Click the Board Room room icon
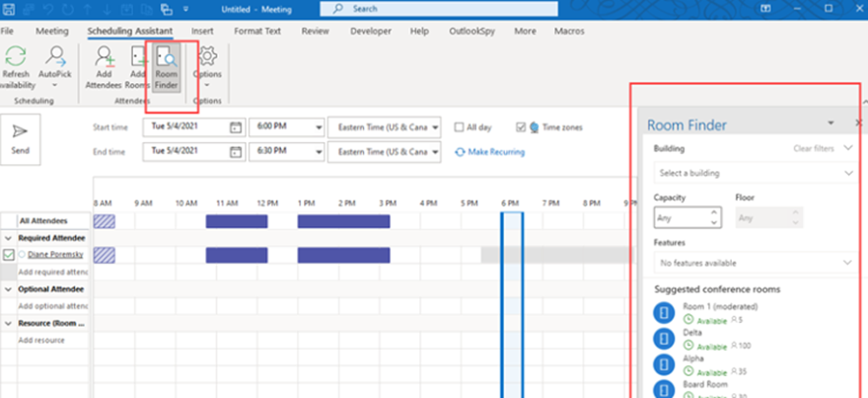 pyautogui.click(x=664, y=390)
